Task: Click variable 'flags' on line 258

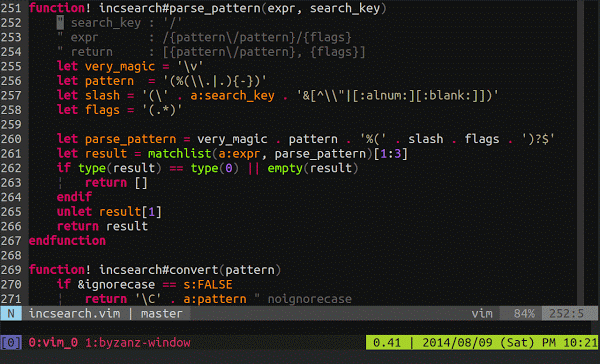Action: coord(102,110)
